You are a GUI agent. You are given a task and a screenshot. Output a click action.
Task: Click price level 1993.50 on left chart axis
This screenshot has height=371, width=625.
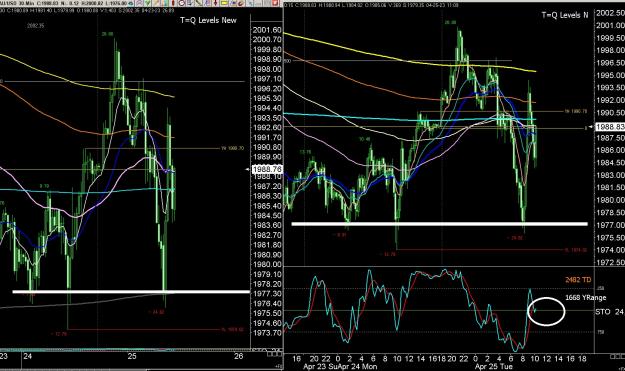267,118
